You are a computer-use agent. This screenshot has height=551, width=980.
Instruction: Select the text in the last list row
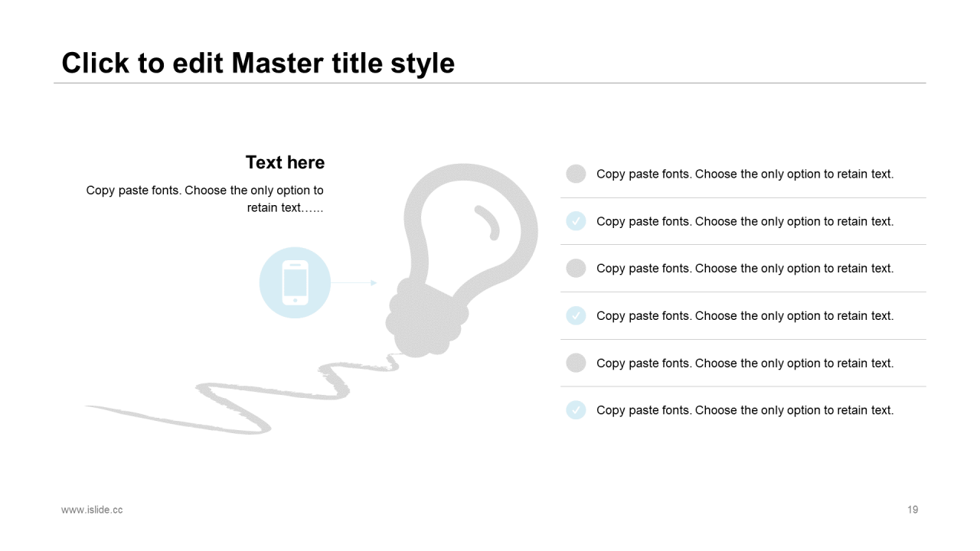point(745,410)
